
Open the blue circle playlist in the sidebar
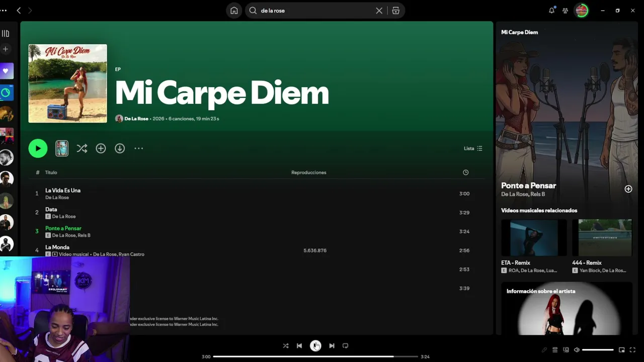click(6, 93)
